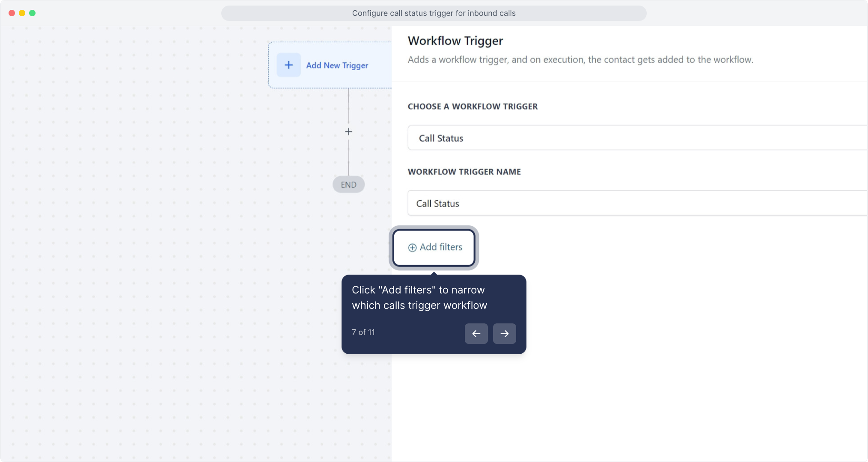The image size is (868, 462).
Task: Minimize window with the yellow button
Action: click(x=22, y=13)
